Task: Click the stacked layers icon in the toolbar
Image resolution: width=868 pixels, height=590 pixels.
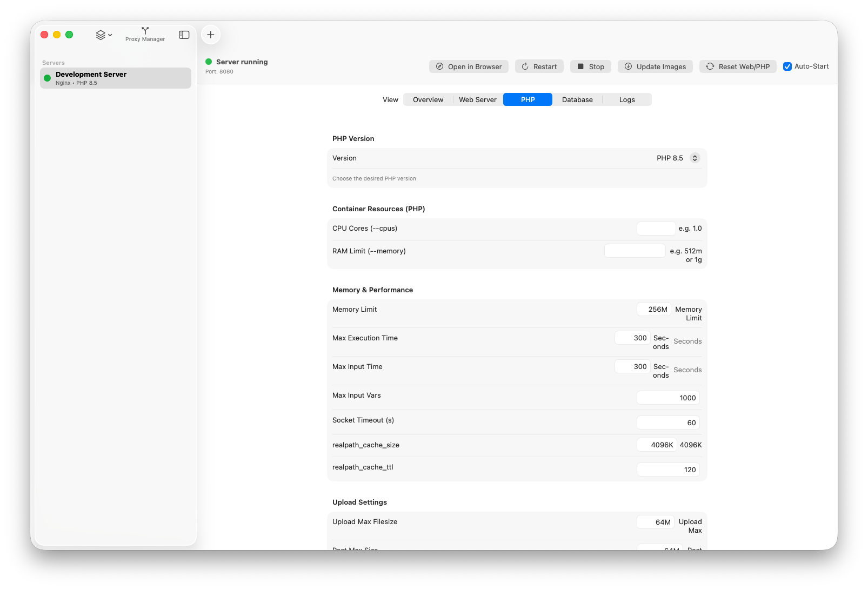Action: pyautogui.click(x=101, y=34)
